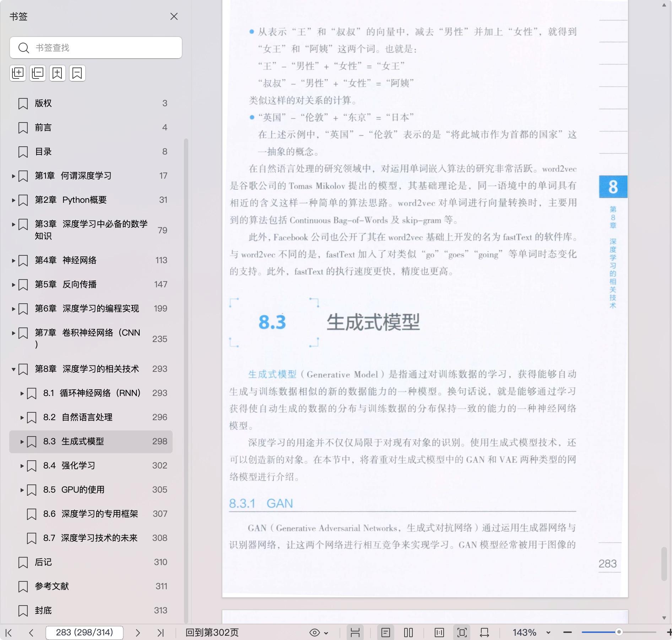Click the collapse all bookmarks icon
Viewport: 672px width, 640px height.
point(38,73)
